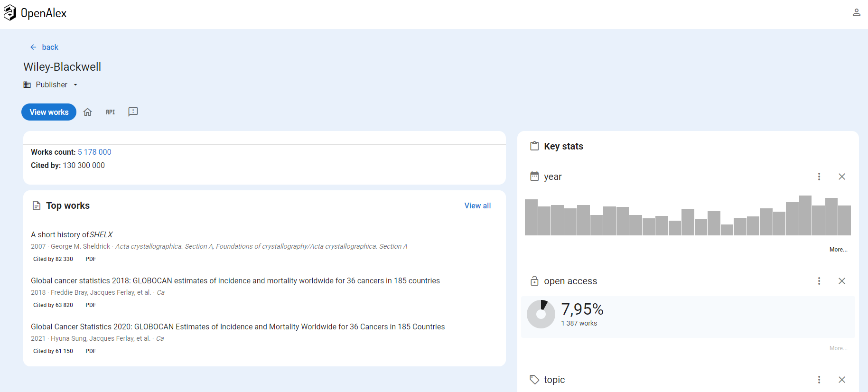Screen dimensions: 868x392
Task: Click the OpenAlex logo icon
Action: coord(10,13)
